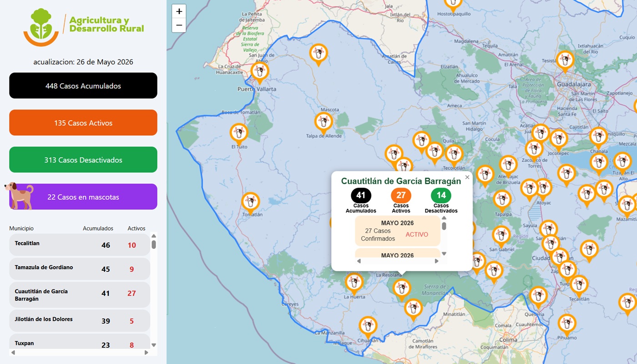Click the black 41 Casos Acumulados badge

pyautogui.click(x=361, y=196)
